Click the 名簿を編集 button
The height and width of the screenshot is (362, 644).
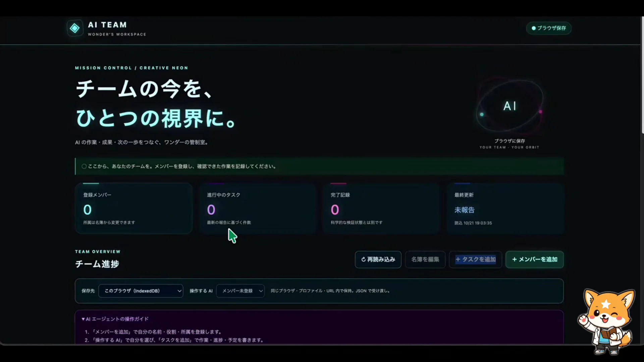425,259
